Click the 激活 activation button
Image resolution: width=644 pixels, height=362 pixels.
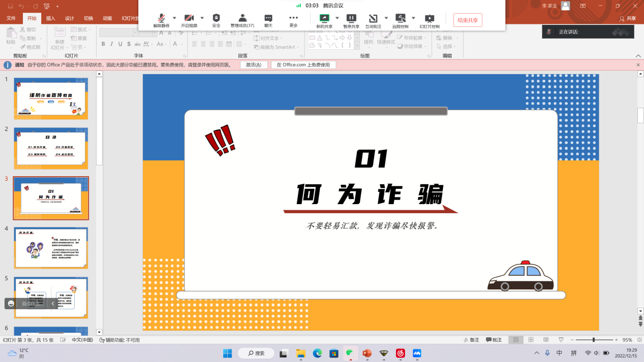click(254, 64)
